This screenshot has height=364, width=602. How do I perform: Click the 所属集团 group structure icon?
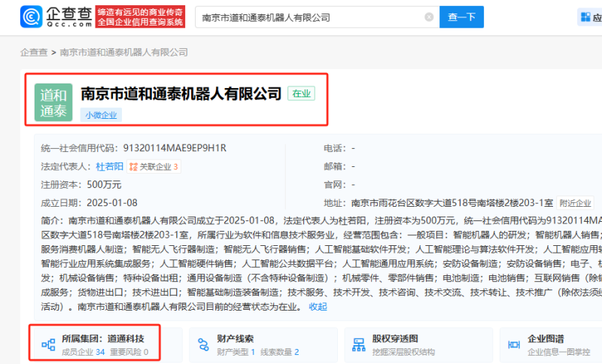coord(48,344)
